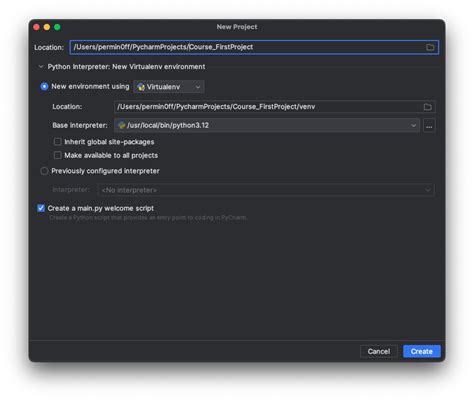Viewport: 474px width, 400px height.
Task: Click the Cancel button
Action: 379,351
